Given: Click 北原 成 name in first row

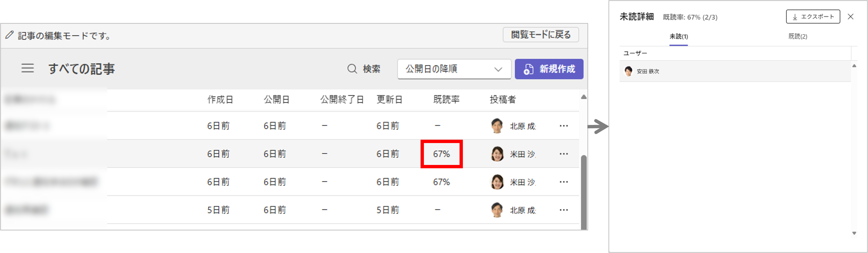Looking at the screenshot, I should [x=523, y=126].
